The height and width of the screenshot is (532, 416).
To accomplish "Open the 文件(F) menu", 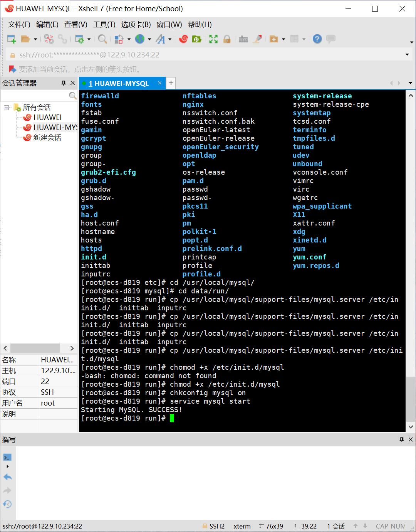I will click(x=19, y=25).
